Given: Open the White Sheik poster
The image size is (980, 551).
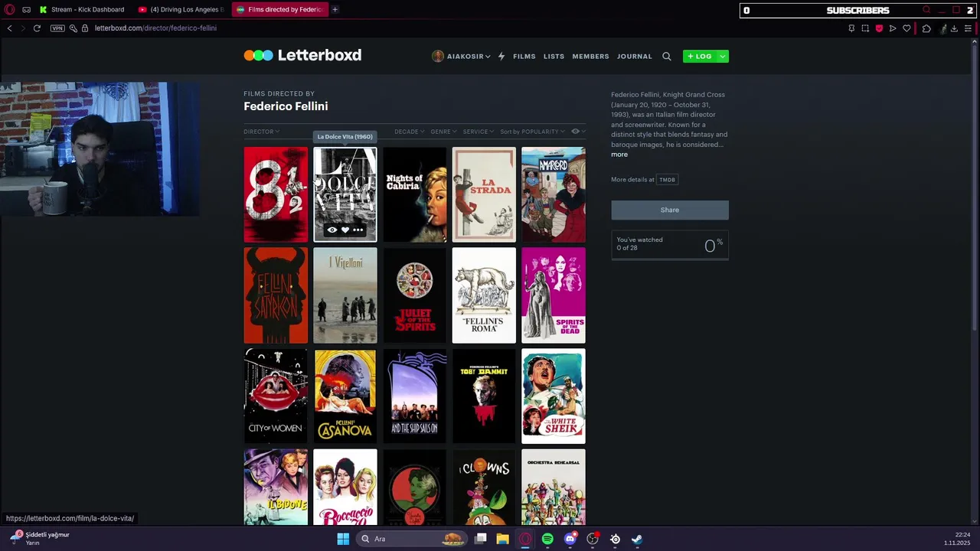Looking at the screenshot, I should coord(553,396).
